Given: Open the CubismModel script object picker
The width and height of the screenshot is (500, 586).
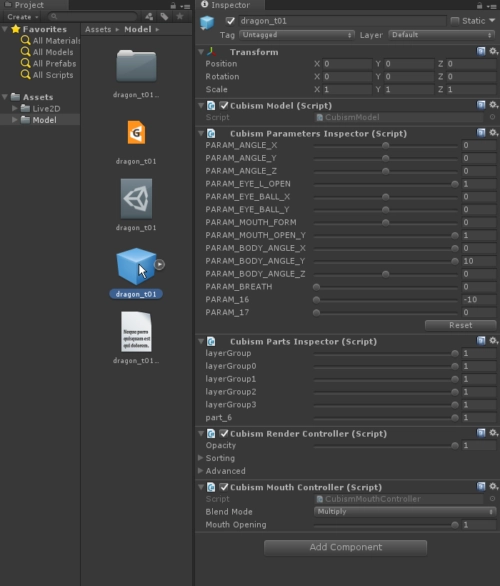Looking at the screenshot, I should [x=493, y=117].
